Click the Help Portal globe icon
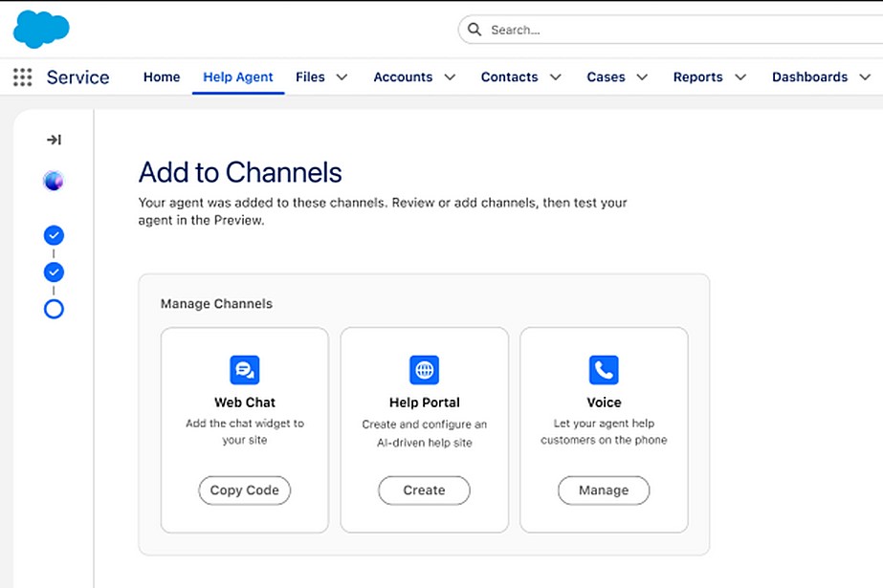 [424, 370]
